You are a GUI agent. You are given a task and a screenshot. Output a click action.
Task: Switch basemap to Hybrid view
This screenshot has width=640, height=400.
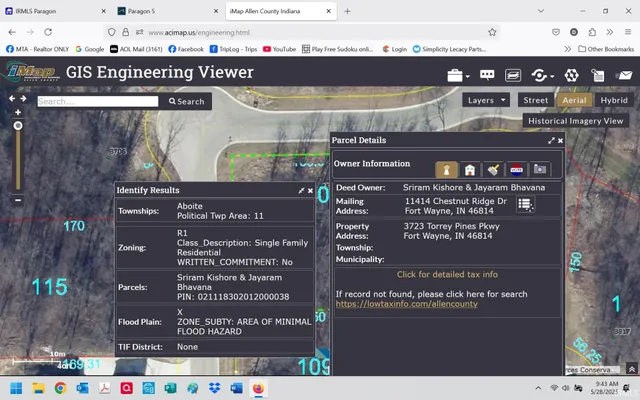pyautogui.click(x=613, y=100)
